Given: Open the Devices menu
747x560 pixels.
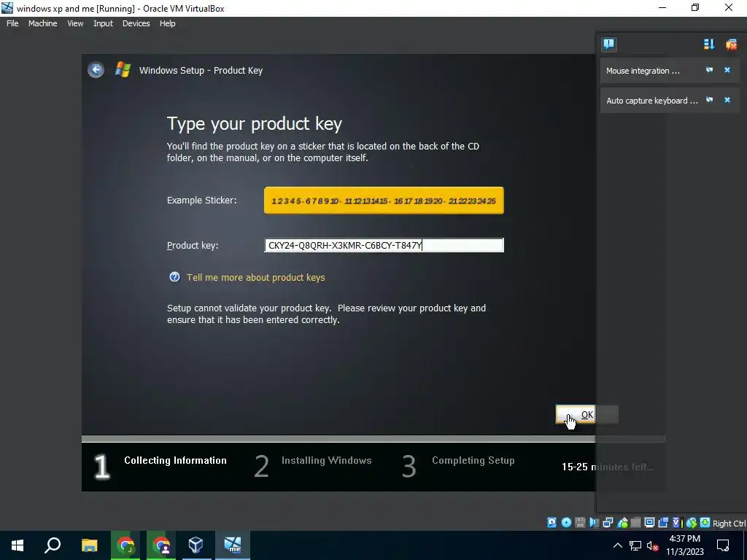Looking at the screenshot, I should (x=136, y=23).
